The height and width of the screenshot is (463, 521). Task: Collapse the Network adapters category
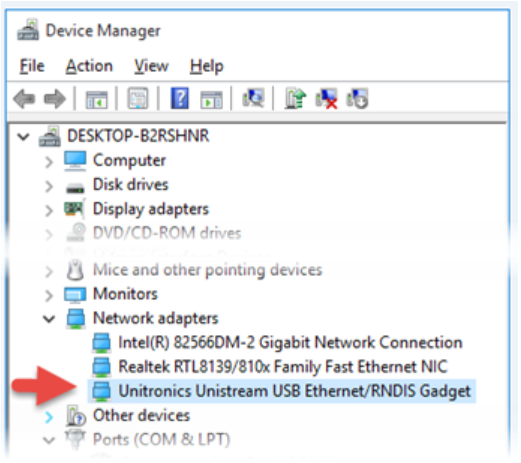pos(49,319)
